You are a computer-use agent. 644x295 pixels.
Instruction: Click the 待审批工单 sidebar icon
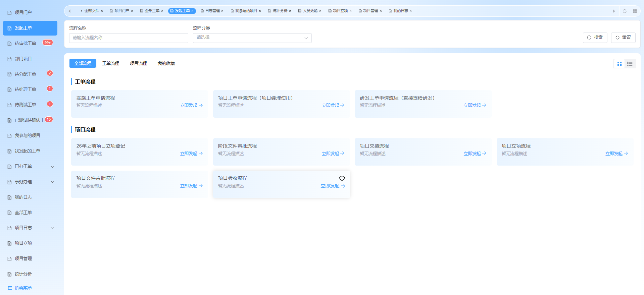tap(9, 44)
